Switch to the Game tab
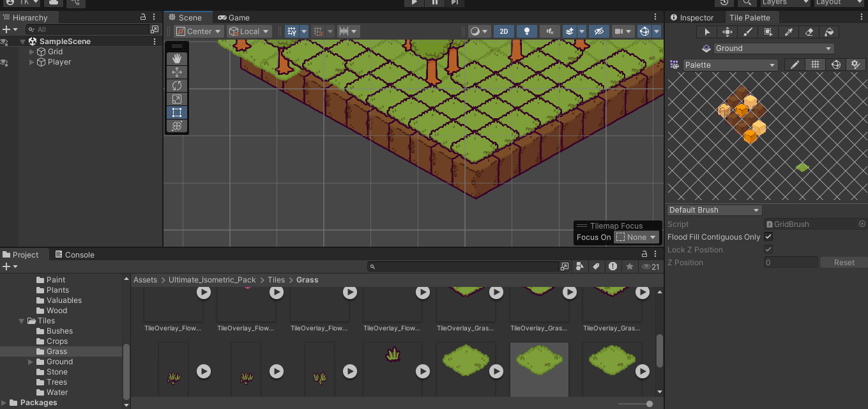The height and width of the screenshot is (409, 868). point(234,18)
